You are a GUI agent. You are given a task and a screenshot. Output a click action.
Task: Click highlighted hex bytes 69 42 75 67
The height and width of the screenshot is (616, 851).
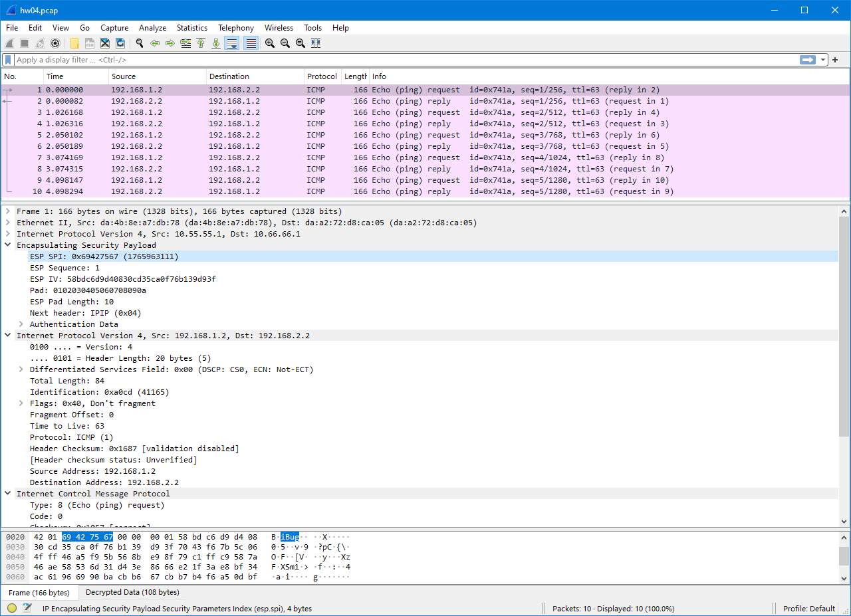88,536
